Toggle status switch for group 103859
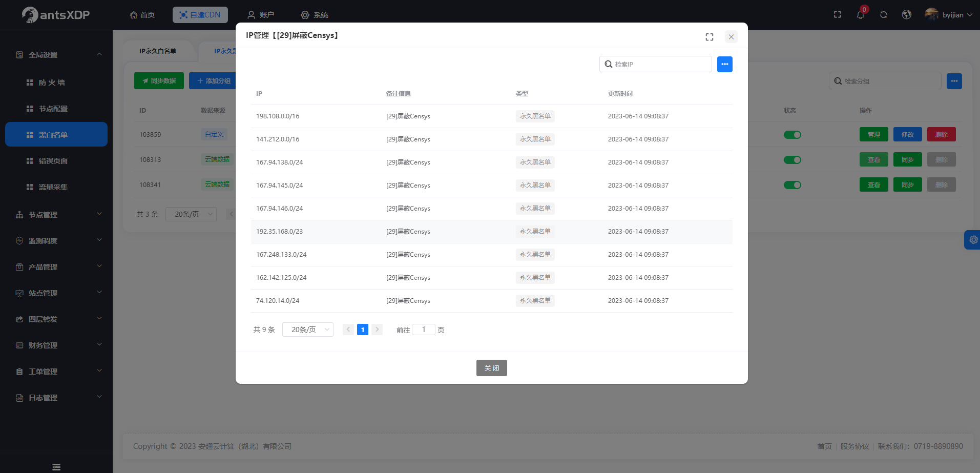980x473 pixels. coord(793,135)
